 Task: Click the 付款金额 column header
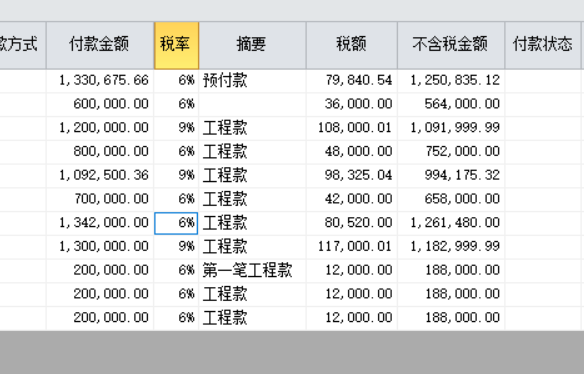click(x=100, y=45)
